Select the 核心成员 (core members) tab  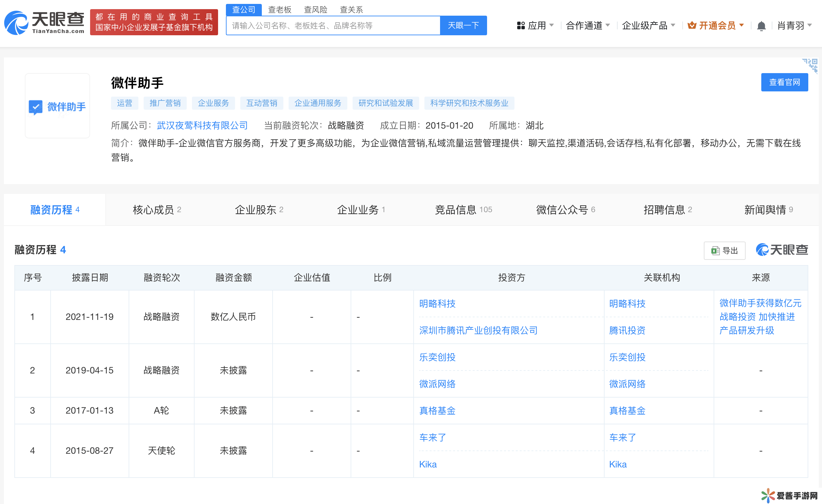click(156, 210)
